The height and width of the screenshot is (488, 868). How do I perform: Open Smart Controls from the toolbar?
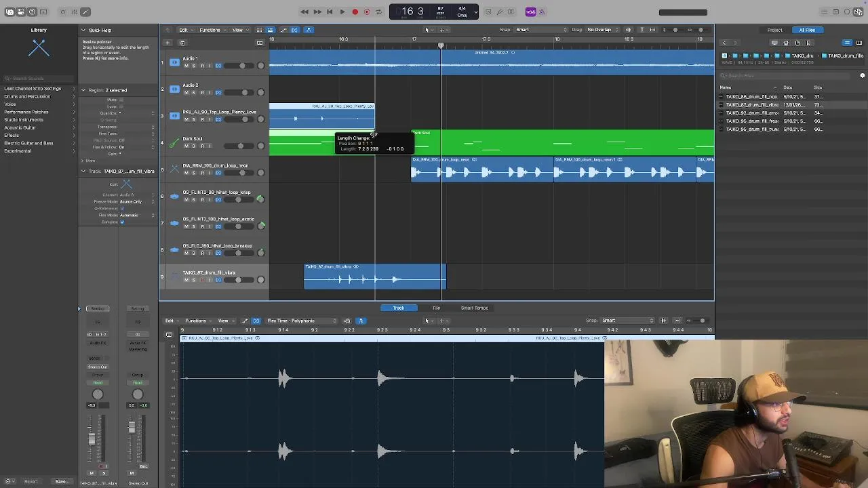click(x=62, y=12)
